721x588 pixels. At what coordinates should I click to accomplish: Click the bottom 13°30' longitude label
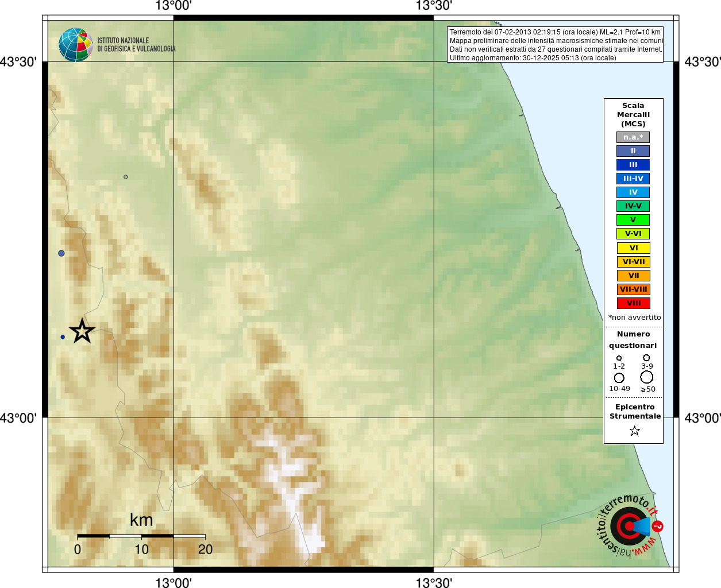(x=434, y=583)
